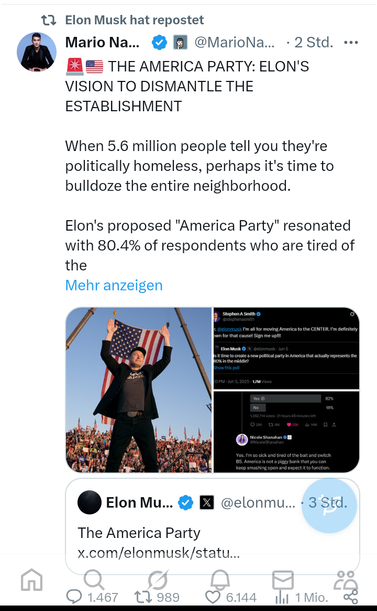Open the three-dot post options menu
The image size is (377, 611).
coord(351,42)
